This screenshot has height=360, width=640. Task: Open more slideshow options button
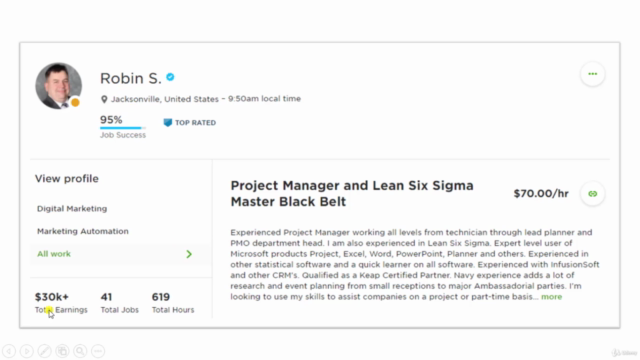pos(98,351)
